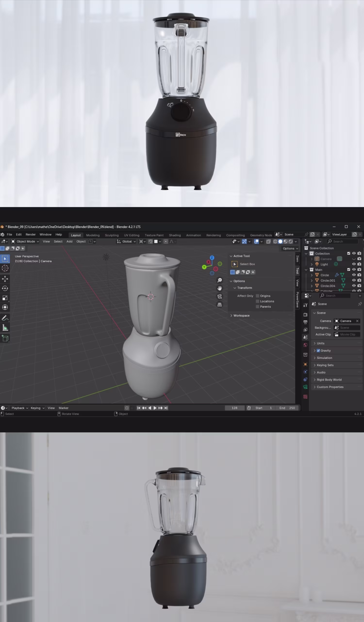
Task: Choose the Transform tool
Action: point(5,307)
